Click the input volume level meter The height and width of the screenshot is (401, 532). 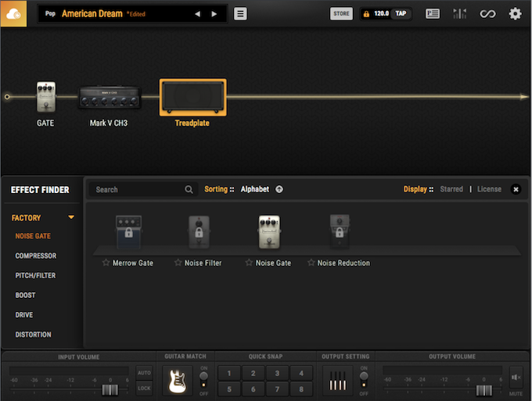(69, 371)
